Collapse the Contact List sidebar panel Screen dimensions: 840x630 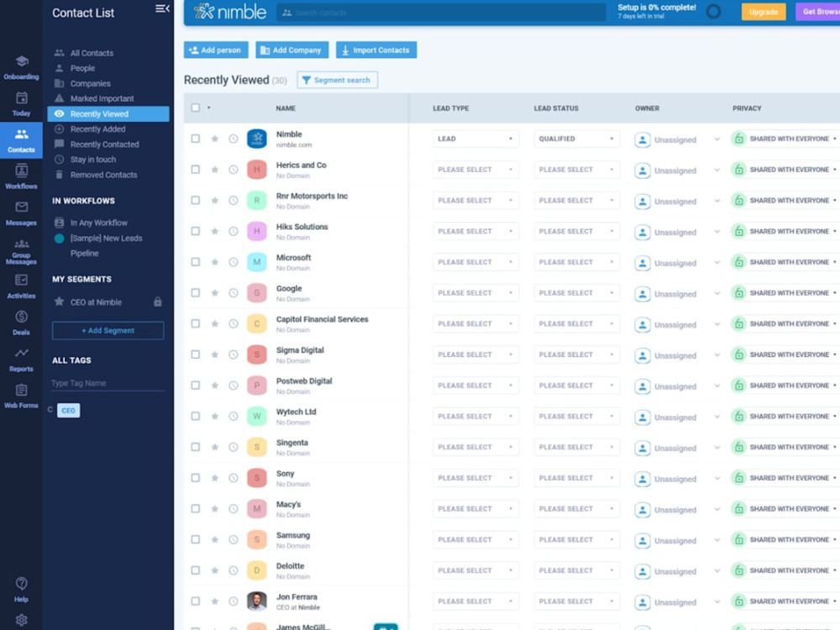click(x=162, y=8)
